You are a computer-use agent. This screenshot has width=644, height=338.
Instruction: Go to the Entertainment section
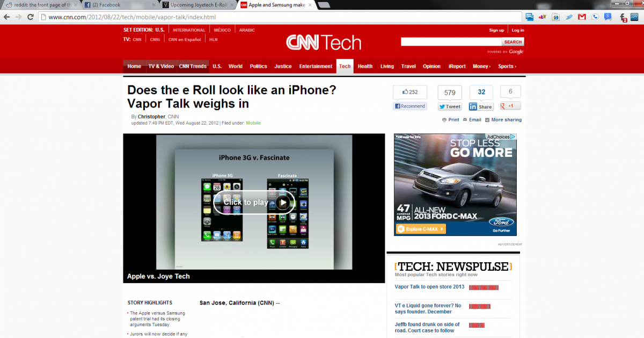click(316, 66)
